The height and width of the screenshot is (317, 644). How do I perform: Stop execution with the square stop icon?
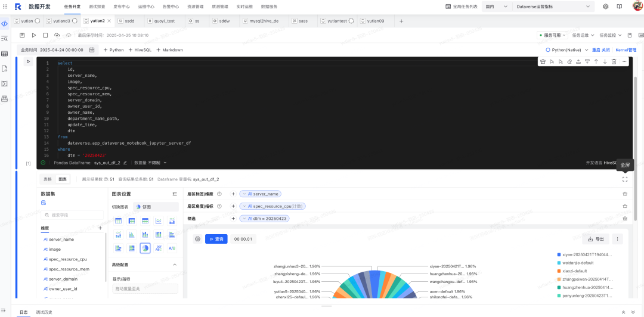point(45,35)
